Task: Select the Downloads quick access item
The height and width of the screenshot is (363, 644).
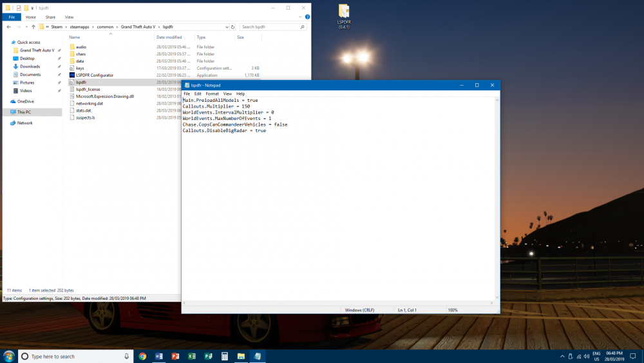Action: click(30, 66)
